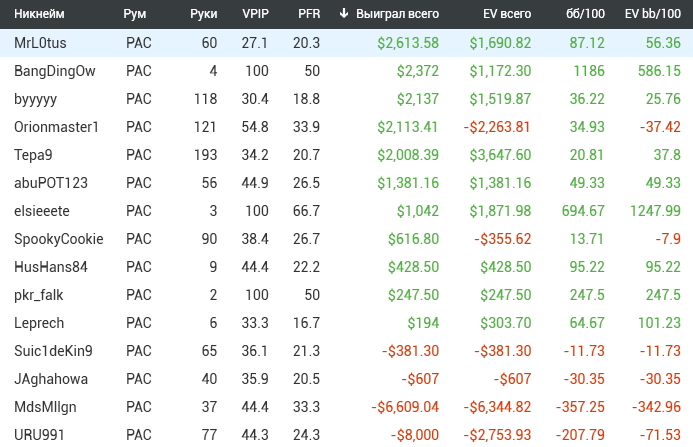The width and height of the screenshot is (693, 447).
Task: Click elsieeete's total winnings $1,042
Action: (x=418, y=211)
